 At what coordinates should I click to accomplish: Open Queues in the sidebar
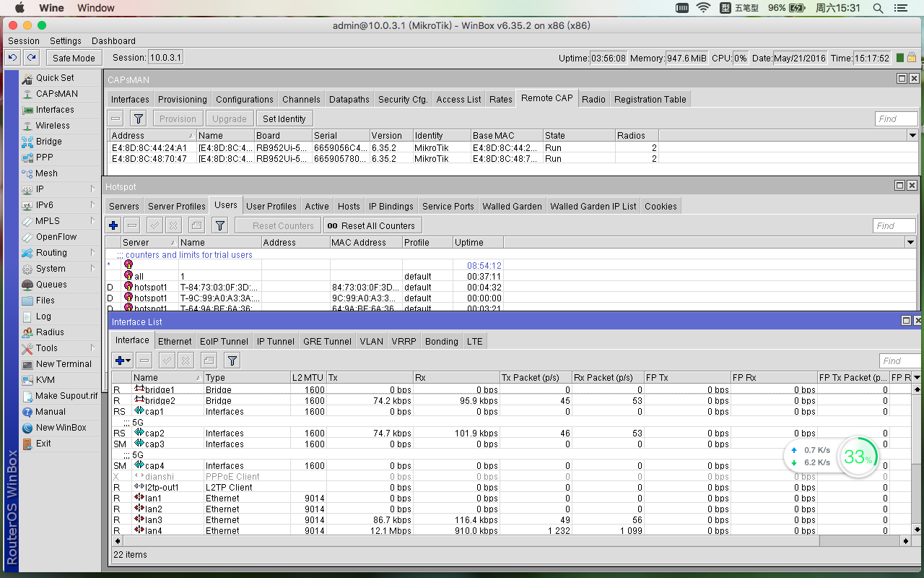51,284
